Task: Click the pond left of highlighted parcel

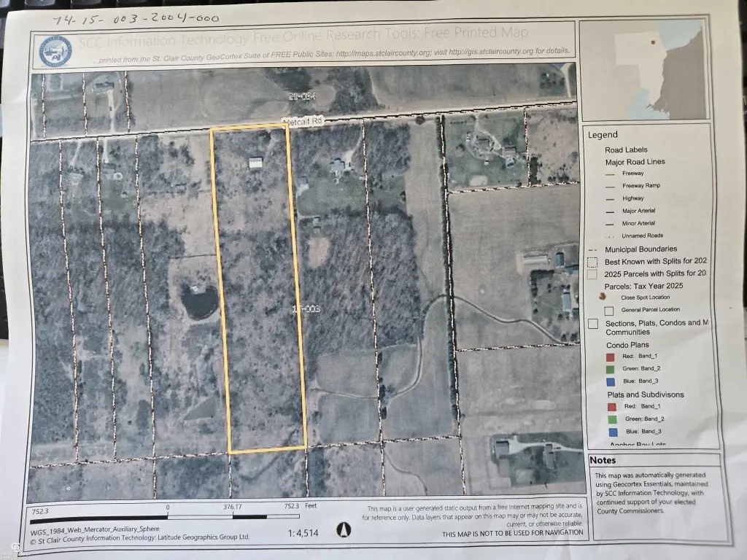Action: click(x=198, y=300)
